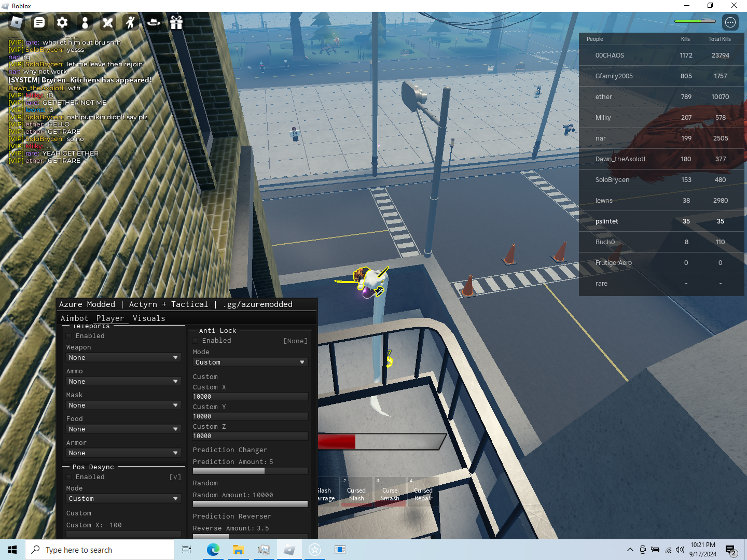Click the volume speaker tray icon
747x560 pixels.
(x=680, y=550)
